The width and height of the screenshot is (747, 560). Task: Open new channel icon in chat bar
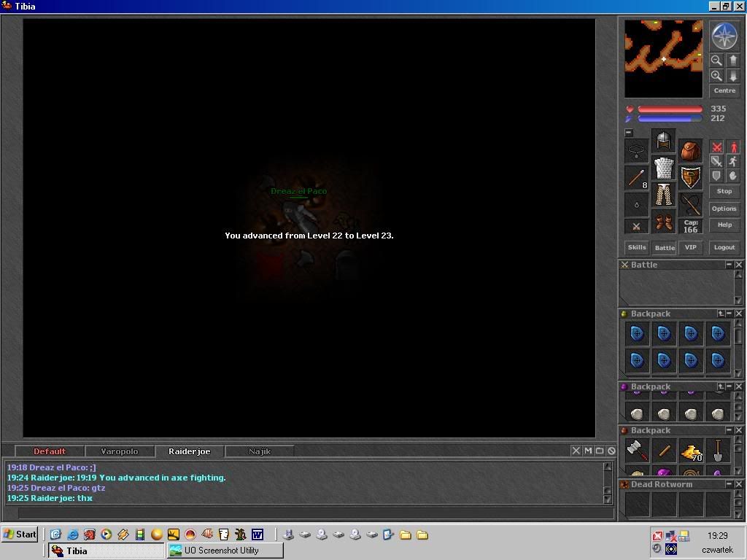pos(600,451)
